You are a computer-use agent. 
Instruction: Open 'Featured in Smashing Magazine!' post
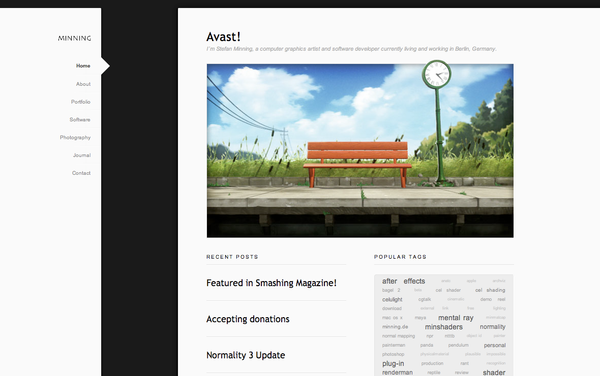(271, 283)
